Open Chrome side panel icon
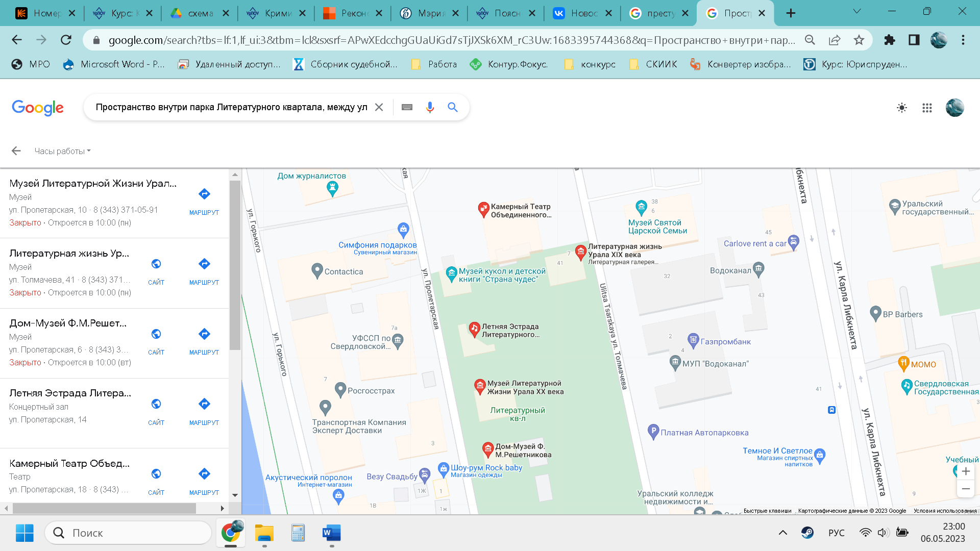Image resolution: width=980 pixels, height=551 pixels. click(x=914, y=40)
